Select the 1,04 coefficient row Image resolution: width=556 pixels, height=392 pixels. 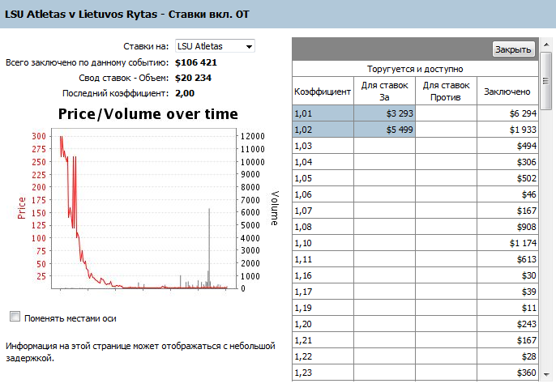[415, 162]
